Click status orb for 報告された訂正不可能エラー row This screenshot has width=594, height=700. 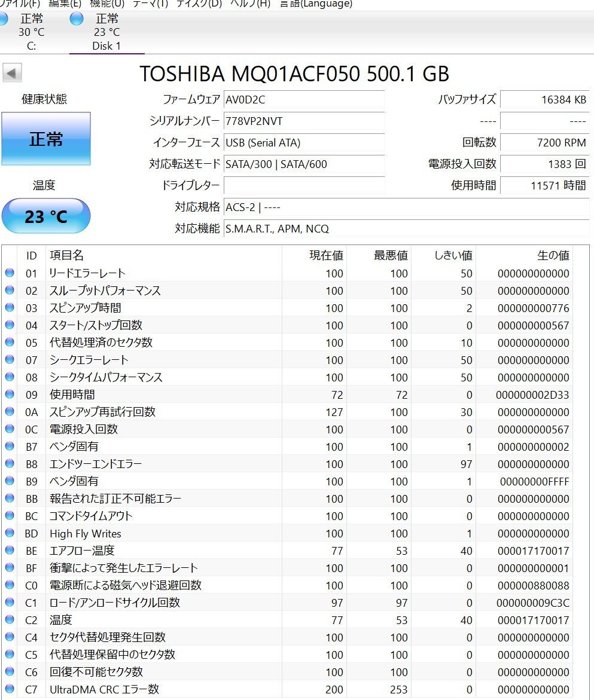[x=10, y=498]
